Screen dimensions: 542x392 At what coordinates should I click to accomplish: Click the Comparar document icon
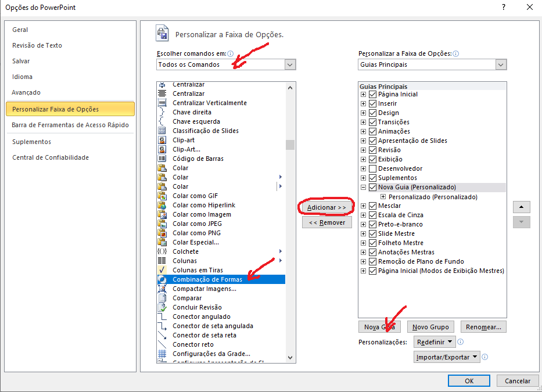(161, 298)
